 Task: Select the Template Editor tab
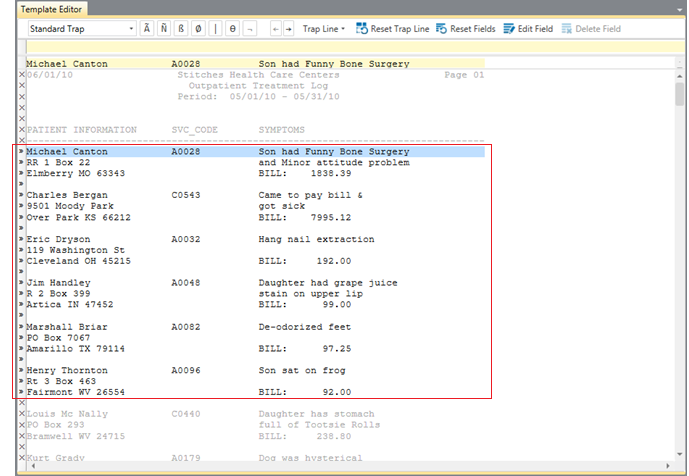[x=51, y=9]
